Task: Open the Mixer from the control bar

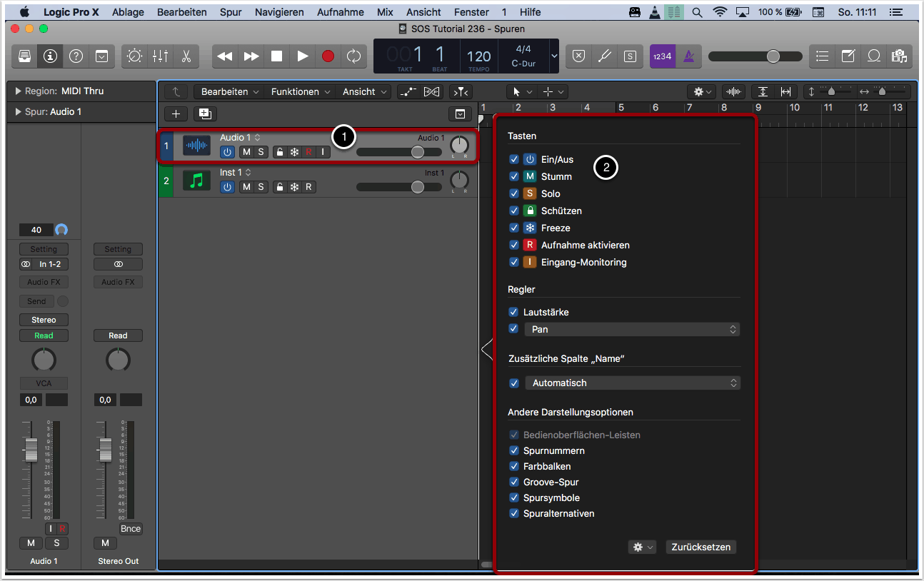Action: coord(160,56)
